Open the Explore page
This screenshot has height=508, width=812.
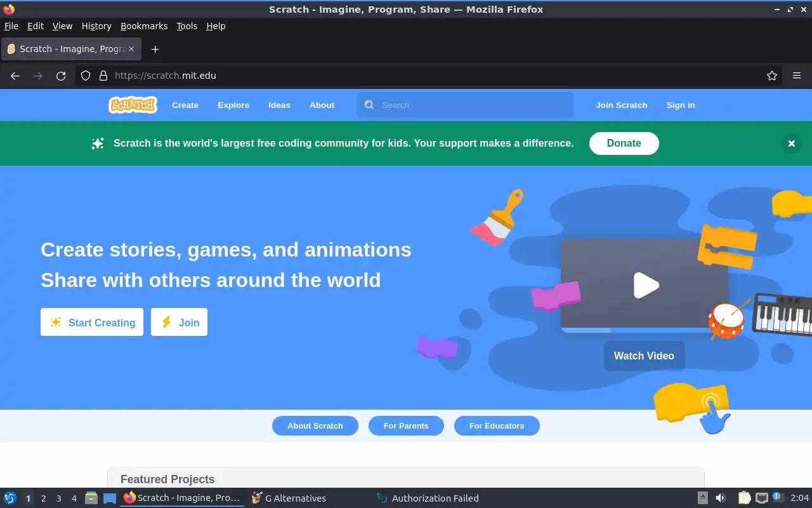point(233,105)
